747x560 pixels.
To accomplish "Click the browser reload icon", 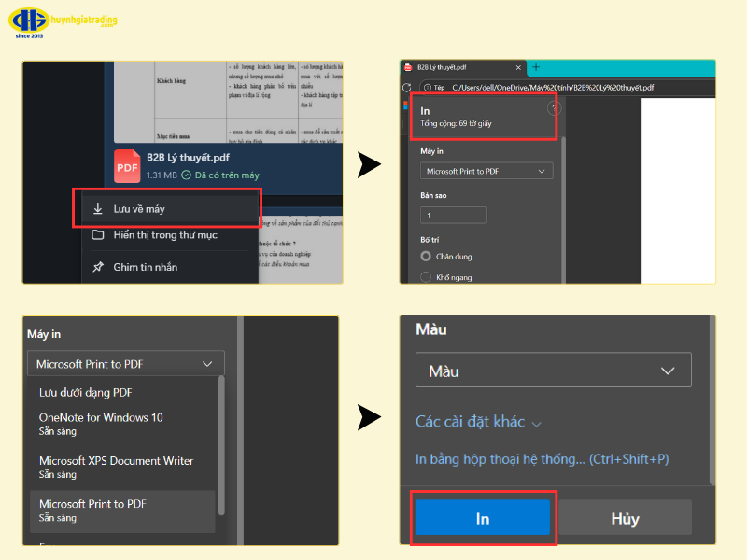I will pos(407,87).
